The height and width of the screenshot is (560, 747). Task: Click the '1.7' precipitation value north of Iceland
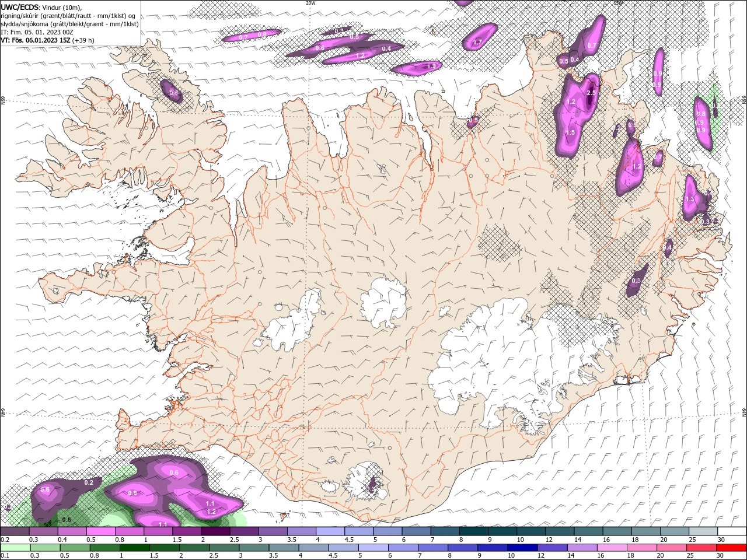(477, 42)
